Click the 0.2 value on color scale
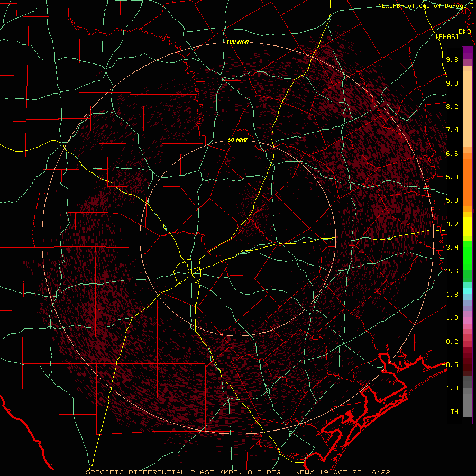Image resolution: width=476 pixels, height=476 pixels. coord(452,342)
